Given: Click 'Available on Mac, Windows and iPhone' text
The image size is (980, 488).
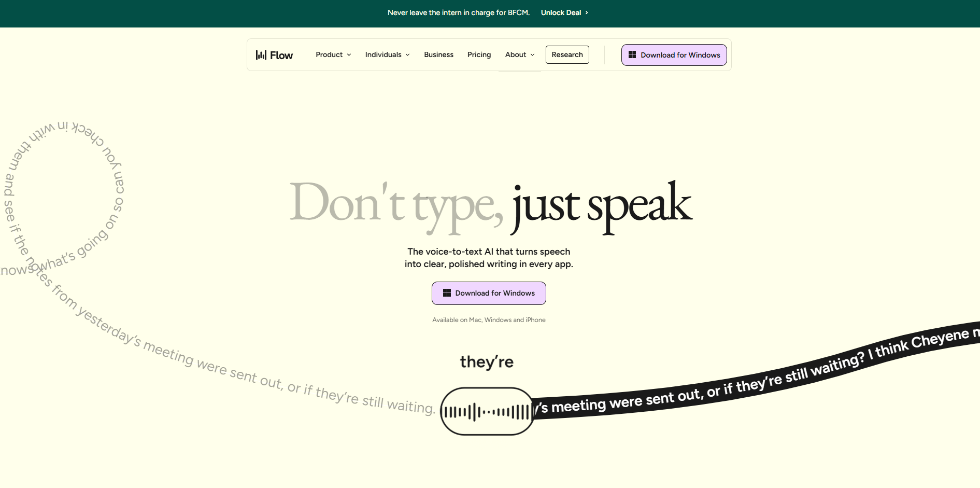Looking at the screenshot, I should click(x=489, y=320).
